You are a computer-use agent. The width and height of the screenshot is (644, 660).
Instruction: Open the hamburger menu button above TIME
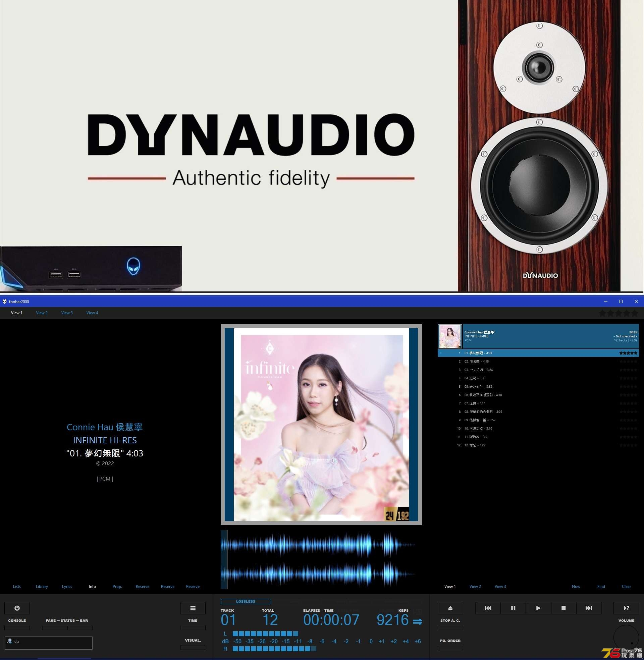[193, 608]
